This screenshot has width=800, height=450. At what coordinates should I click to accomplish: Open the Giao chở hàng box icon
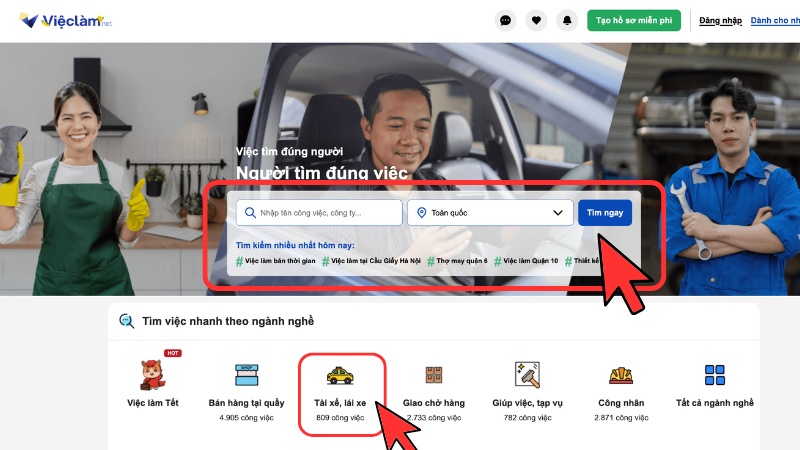point(434,375)
